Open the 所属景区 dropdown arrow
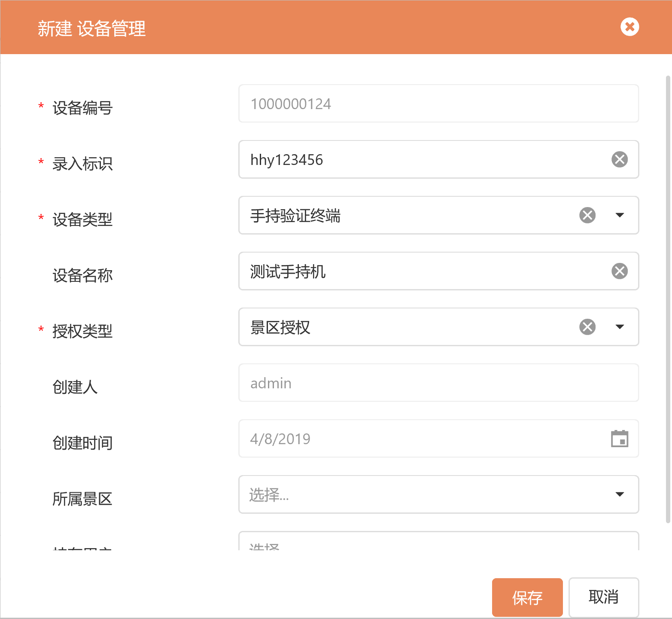Screen dimensions: 672x619 pos(619,494)
